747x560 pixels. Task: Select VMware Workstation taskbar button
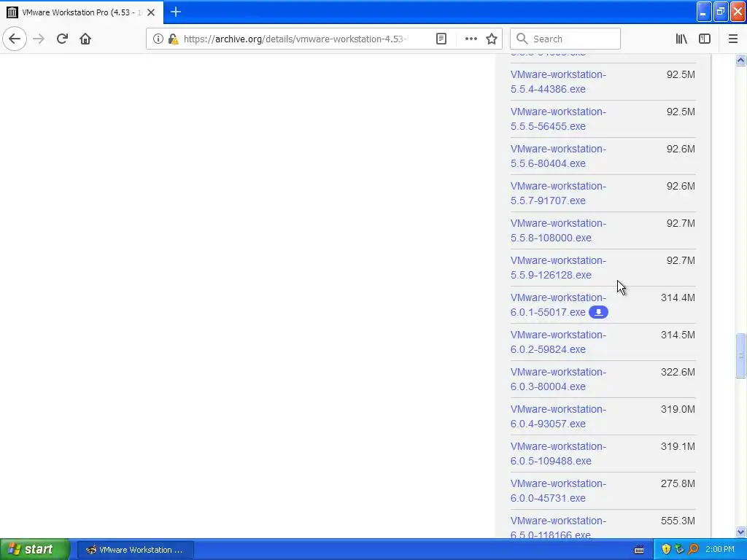(135, 550)
